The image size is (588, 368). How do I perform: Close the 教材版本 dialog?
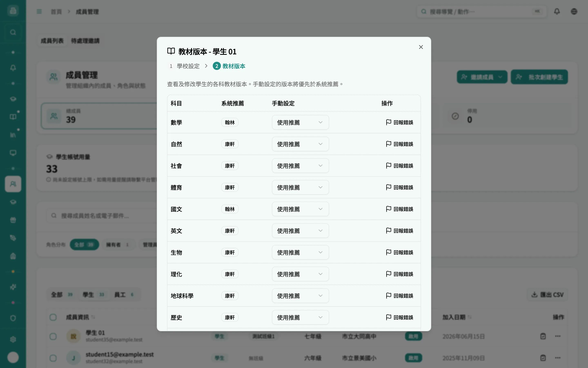click(421, 47)
